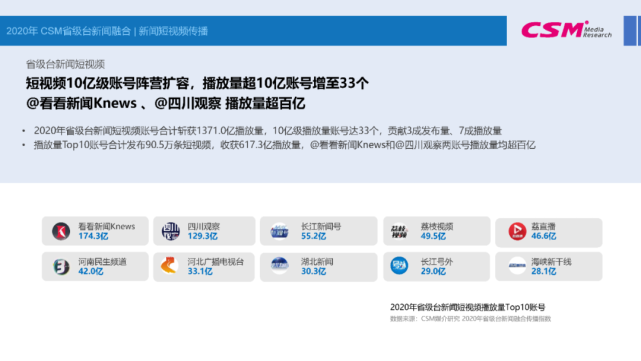Select the 荔枝视频 account name

pos(437,226)
